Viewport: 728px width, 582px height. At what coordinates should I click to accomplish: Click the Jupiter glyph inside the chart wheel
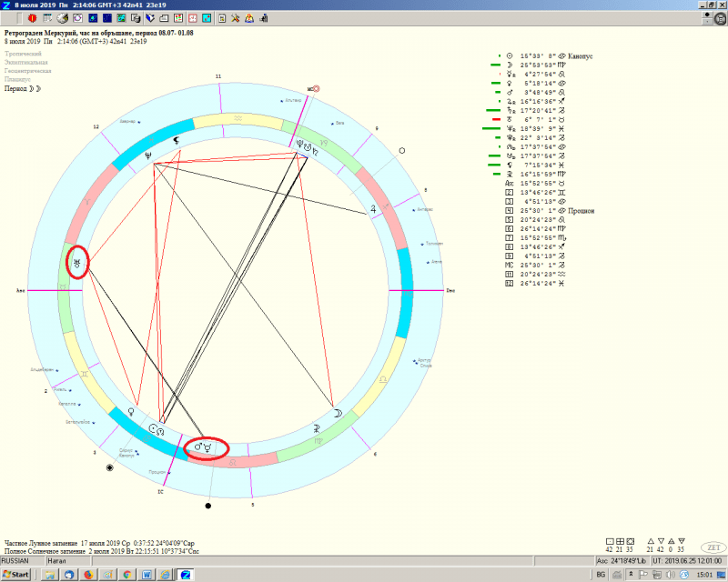371,208
